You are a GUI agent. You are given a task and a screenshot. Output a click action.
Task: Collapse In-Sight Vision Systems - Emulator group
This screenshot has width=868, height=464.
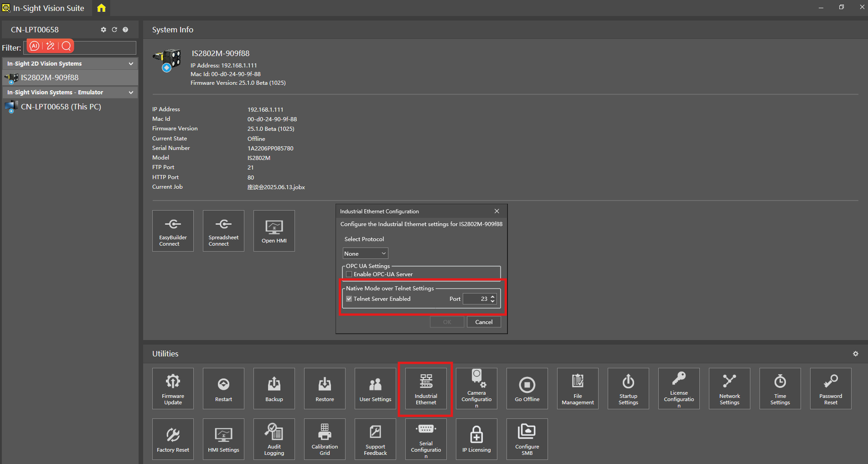(x=131, y=93)
